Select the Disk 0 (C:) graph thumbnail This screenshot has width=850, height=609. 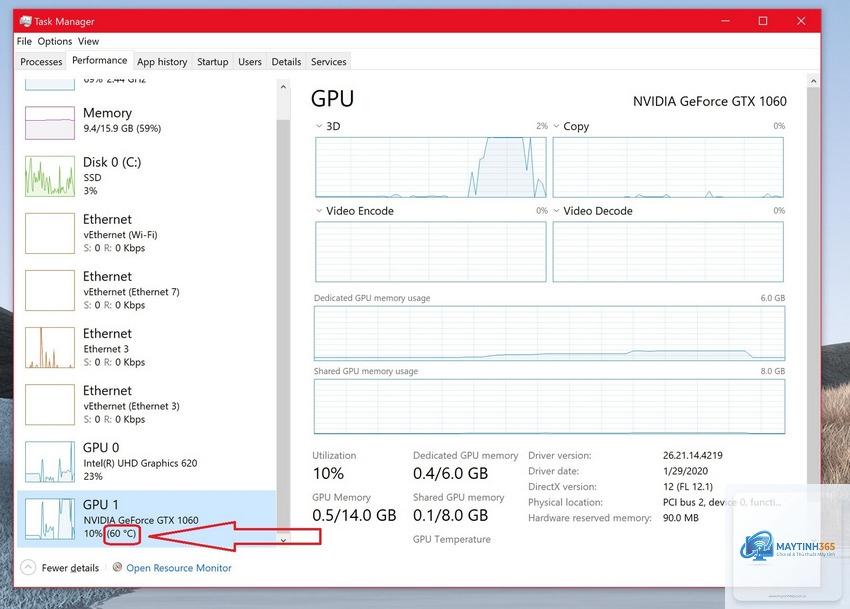(50, 176)
